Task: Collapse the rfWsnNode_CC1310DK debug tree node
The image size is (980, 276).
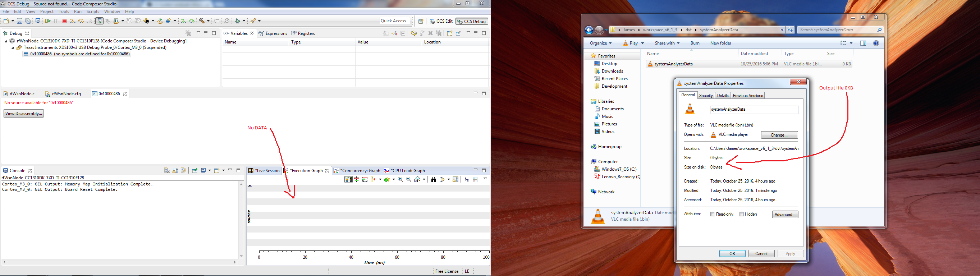Action: pos(6,41)
